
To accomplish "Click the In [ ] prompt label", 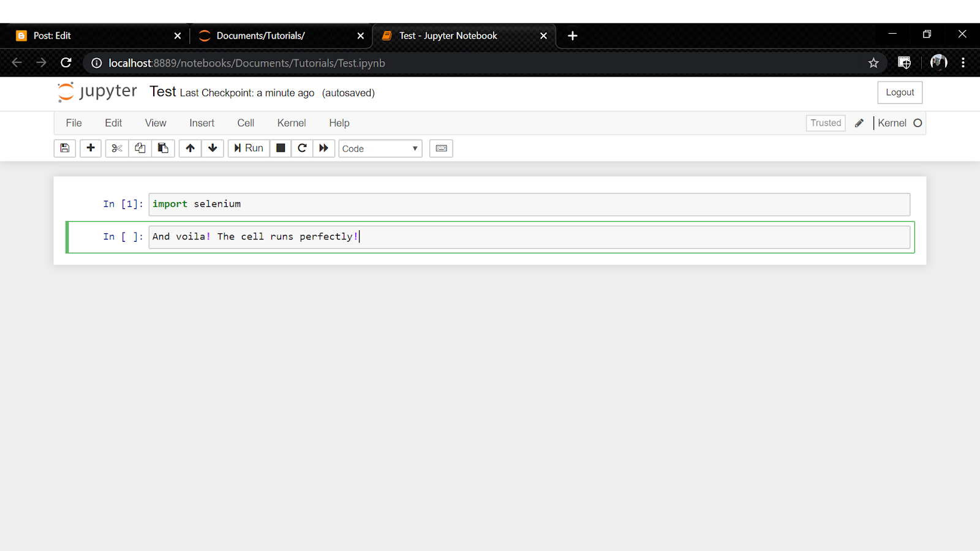I will 123,237.
